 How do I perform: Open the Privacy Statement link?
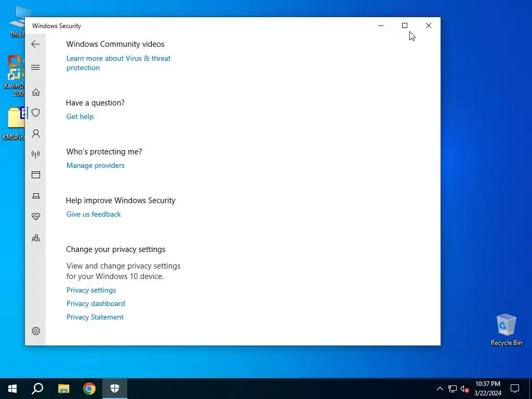coord(95,317)
